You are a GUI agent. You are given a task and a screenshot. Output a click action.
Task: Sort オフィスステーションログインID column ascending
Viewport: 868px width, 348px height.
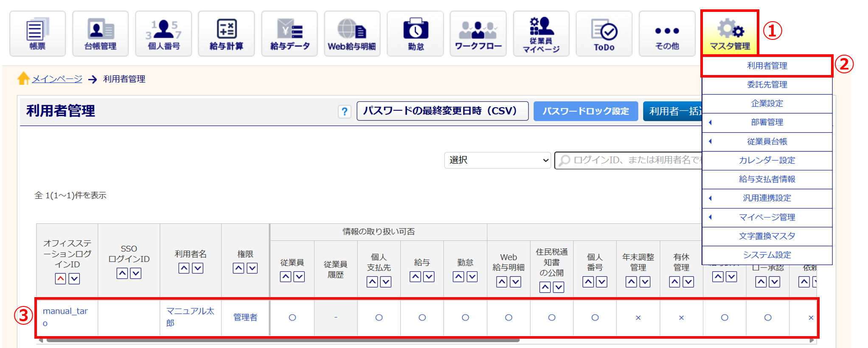61,279
